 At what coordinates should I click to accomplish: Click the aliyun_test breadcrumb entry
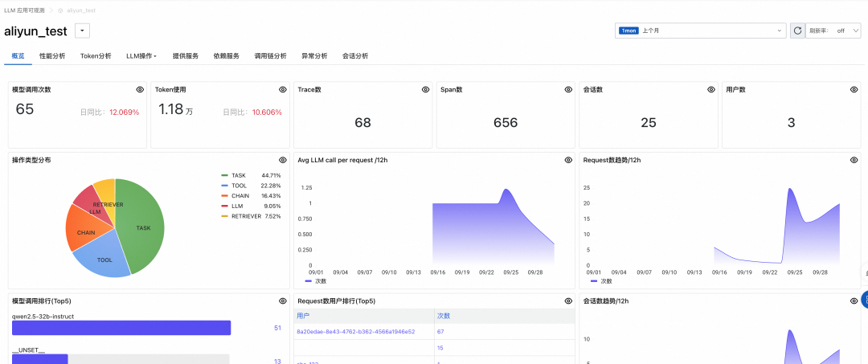[81, 10]
